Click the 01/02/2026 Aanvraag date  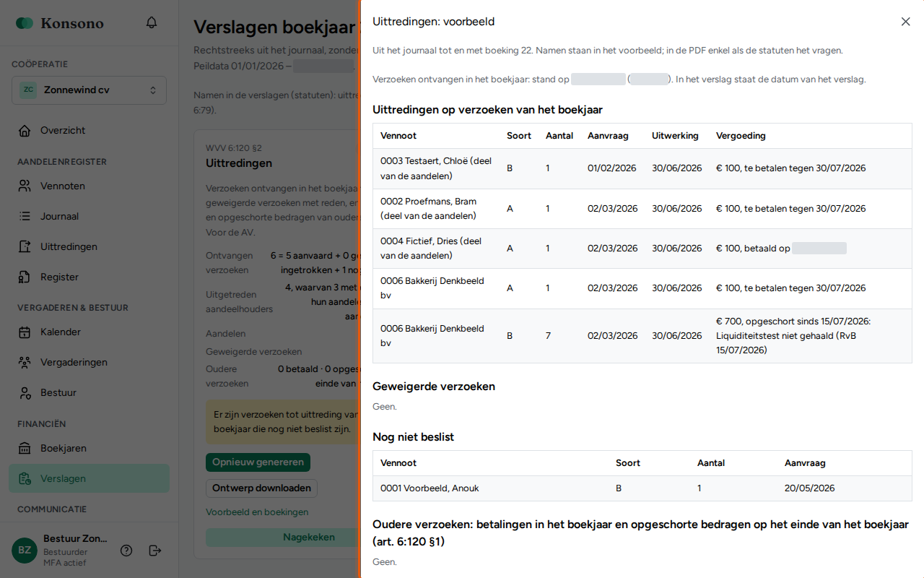(612, 168)
